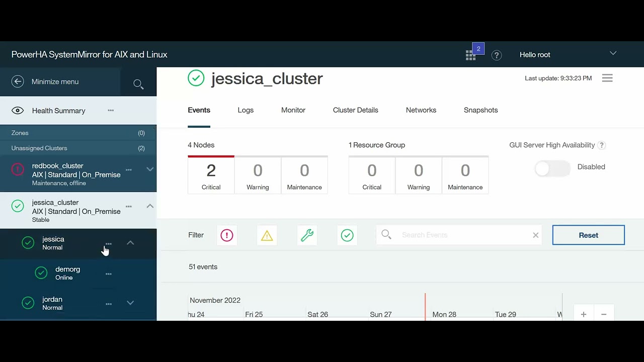Open jessica node three-dot actions menu
The image size is (644, 362).
pyautogui.click(x=109, y=244)
